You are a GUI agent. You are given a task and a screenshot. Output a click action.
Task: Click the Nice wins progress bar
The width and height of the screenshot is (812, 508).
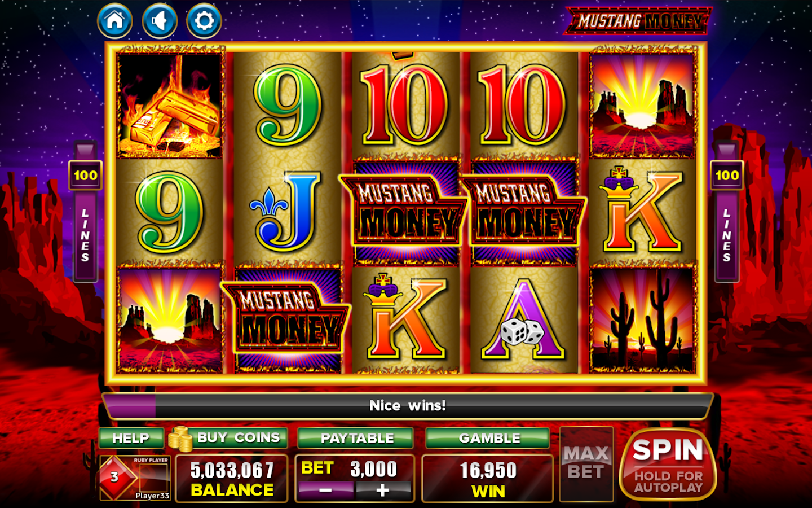click(x=407, y=406)
